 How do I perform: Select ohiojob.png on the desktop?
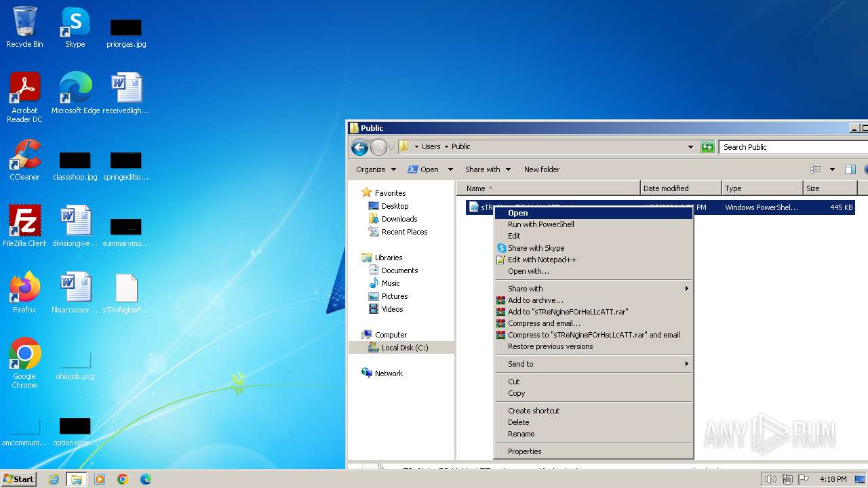75,367
